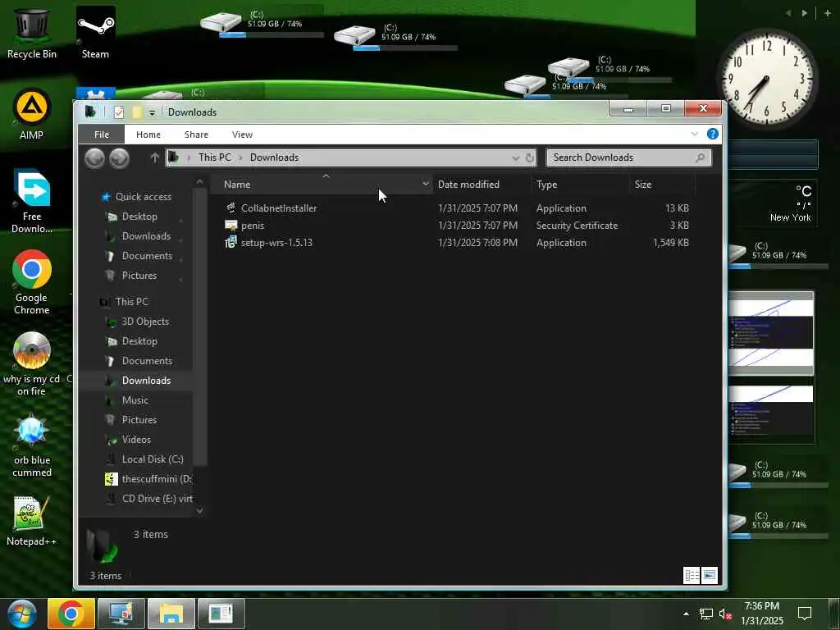
Task: Expand the ribbon with the chevron
Action: (x=695, y=134)
